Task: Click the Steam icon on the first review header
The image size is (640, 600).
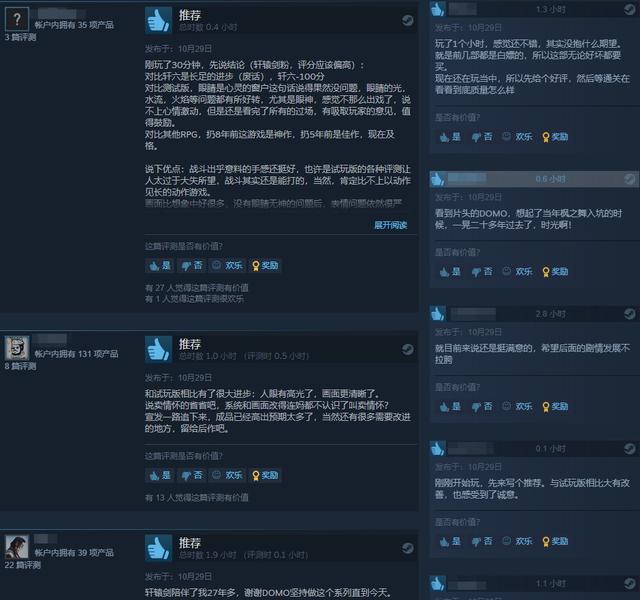Action: pos(407,20)
